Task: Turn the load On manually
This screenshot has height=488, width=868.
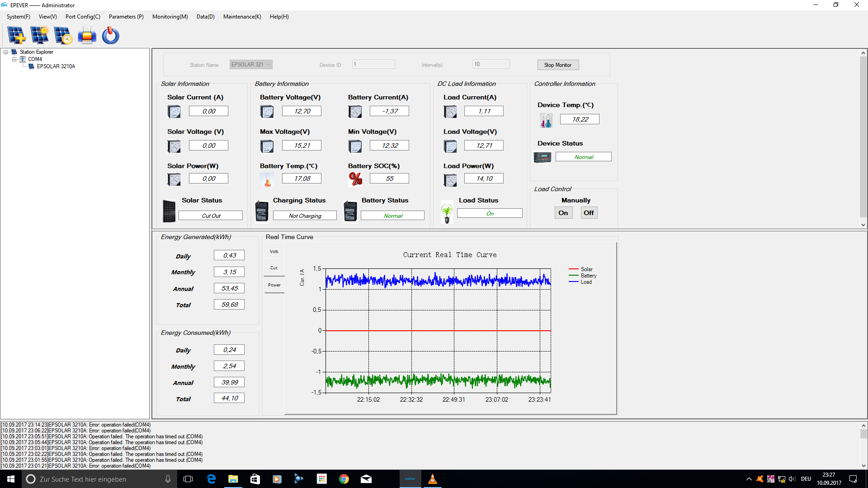Action: [x=563, y=213]
